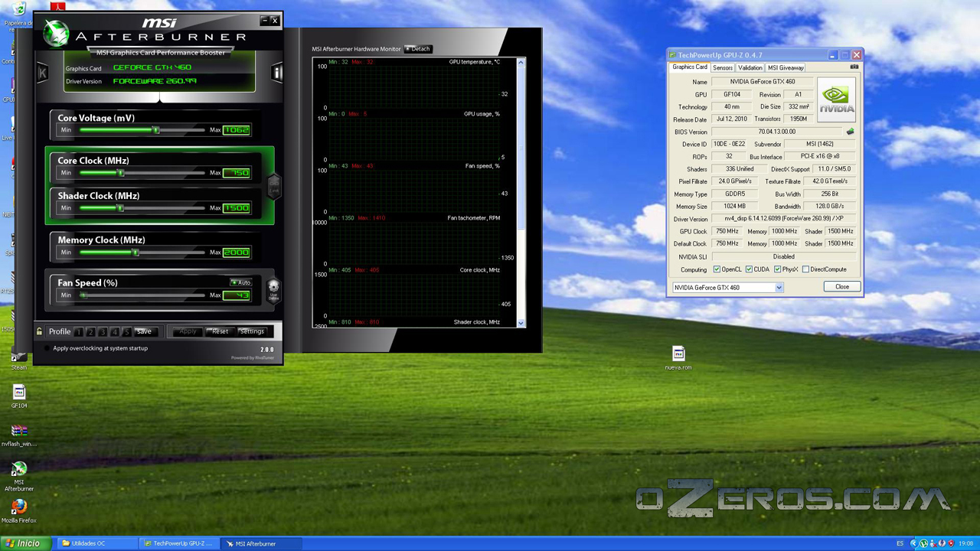This screenshot has height=551, width=980.
Task: Click the NVIDIA logo in GPU-Z
Action: pyautogui.click(x=836, y=100)
